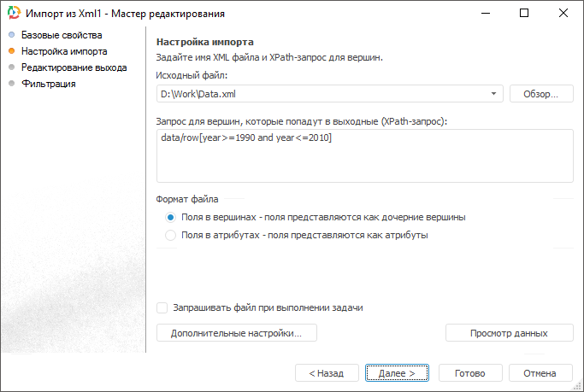
Task: Open the Базовые свойства wizard page
Action: click(62, 35)
